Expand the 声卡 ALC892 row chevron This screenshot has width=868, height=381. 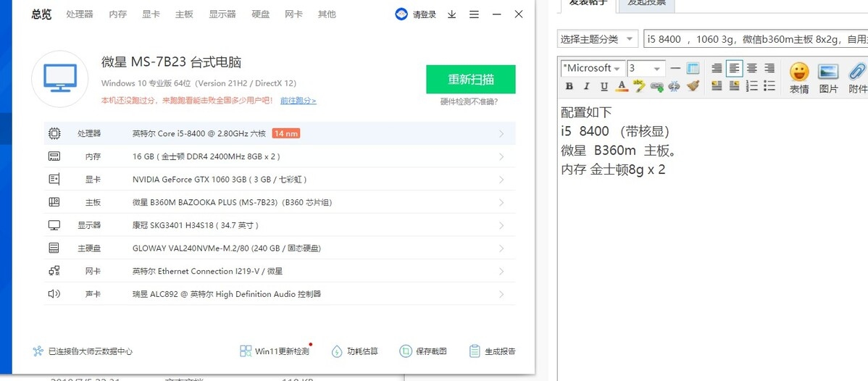tap(501, 294)
